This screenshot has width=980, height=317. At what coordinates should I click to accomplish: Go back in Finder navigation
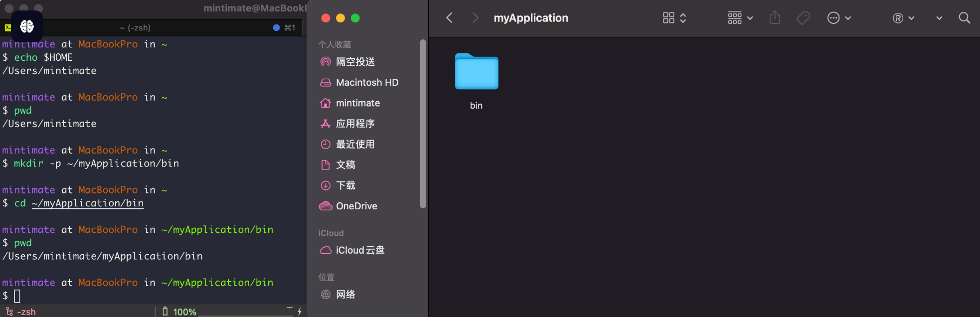tap(449, 18)
